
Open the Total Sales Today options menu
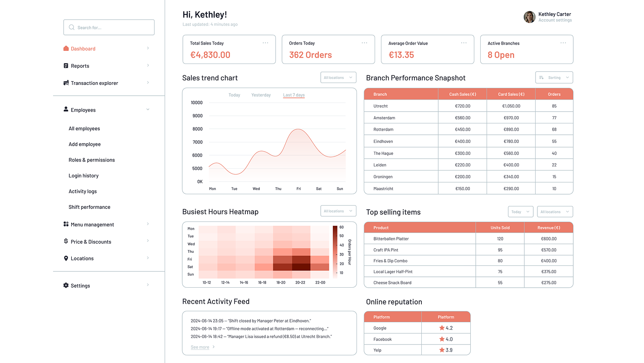click(x=265, y=43)
